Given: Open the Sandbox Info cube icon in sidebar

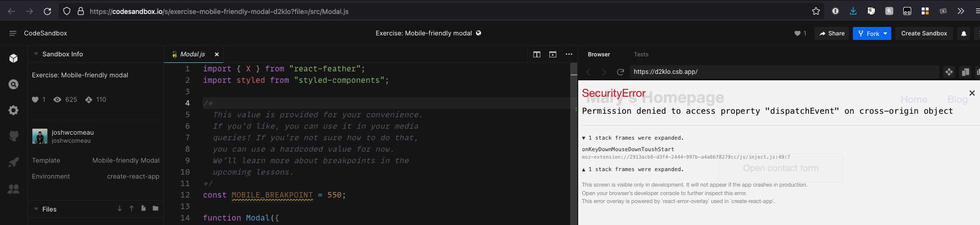Looking at the screenshot, I should coord(13,58).
